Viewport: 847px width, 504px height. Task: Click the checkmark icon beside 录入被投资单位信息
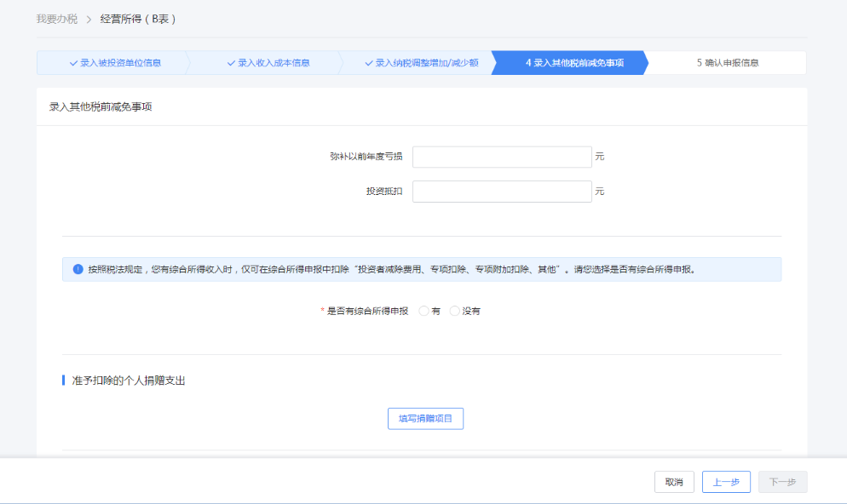point(74,63)
